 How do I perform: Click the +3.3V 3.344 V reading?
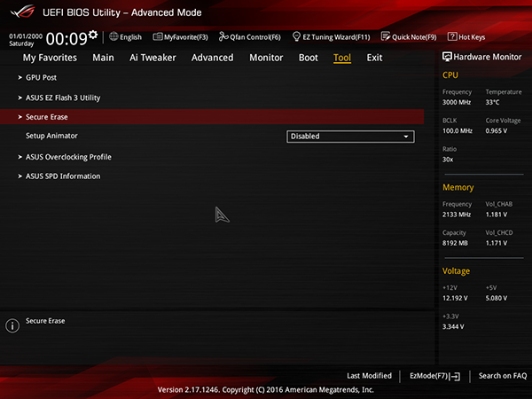tap(453, 326)
